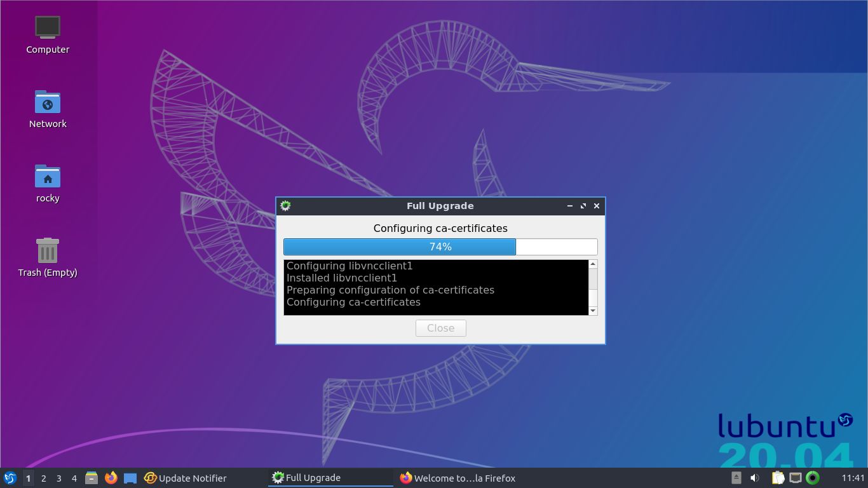Click the 74% upgrade progress bar
Screen dimensions: 868x488
(x=440, y=247)
